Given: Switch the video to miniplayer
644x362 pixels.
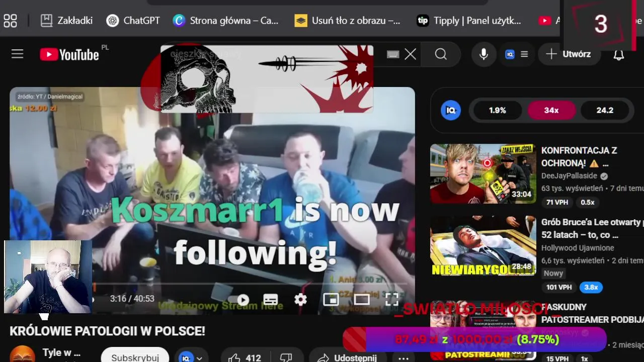Looking at the screenshot, I should (x=331, y=300).
